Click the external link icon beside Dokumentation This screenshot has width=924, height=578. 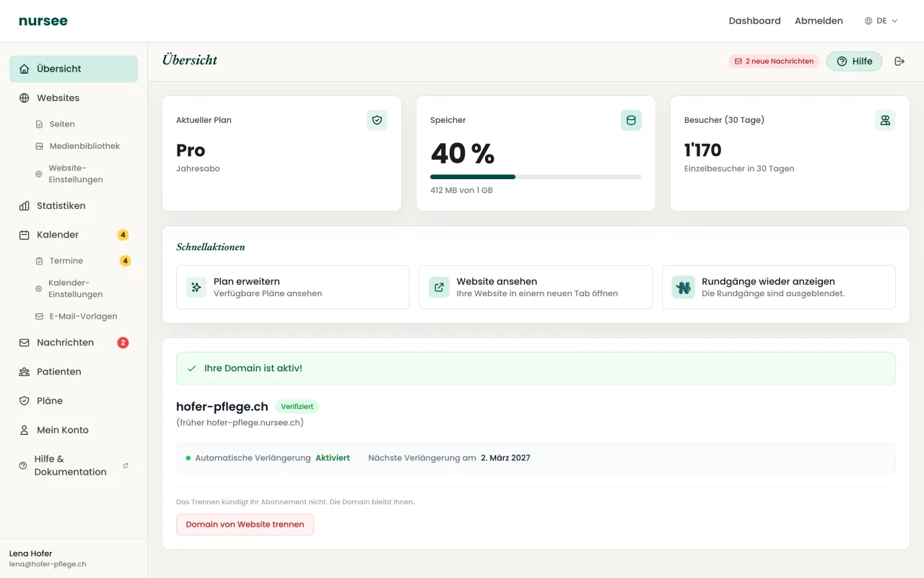tap(126, 466)
